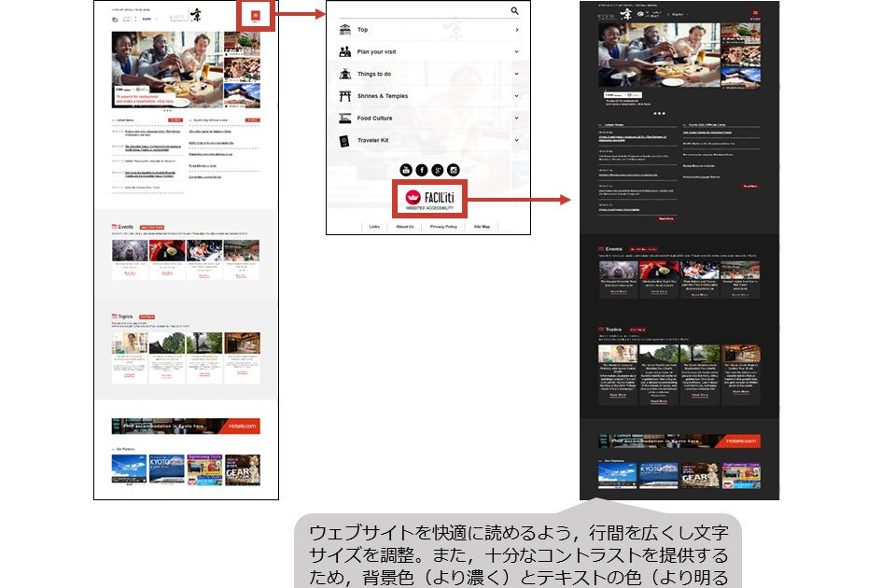Open the hamburger menu on dark-mode page
896x588 pixels.
[755, 13]
